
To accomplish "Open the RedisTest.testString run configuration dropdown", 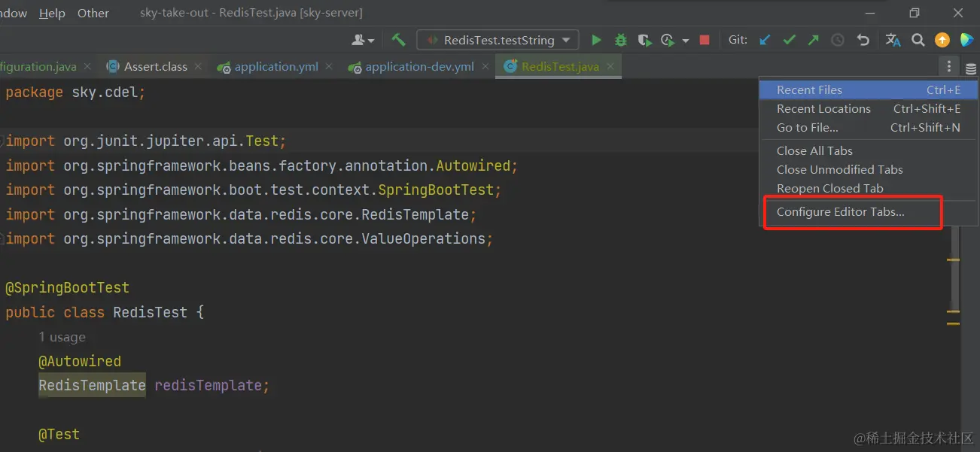I will coord(498,40).
